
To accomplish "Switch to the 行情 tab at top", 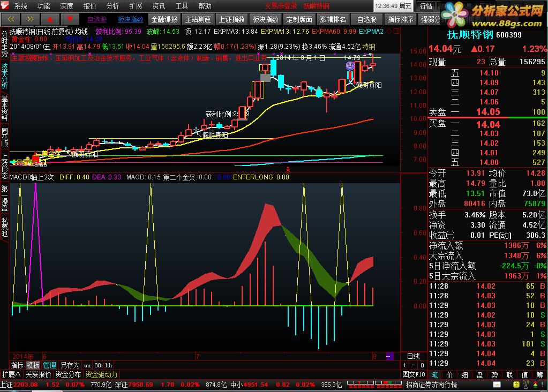I will [x=426, y=6].
